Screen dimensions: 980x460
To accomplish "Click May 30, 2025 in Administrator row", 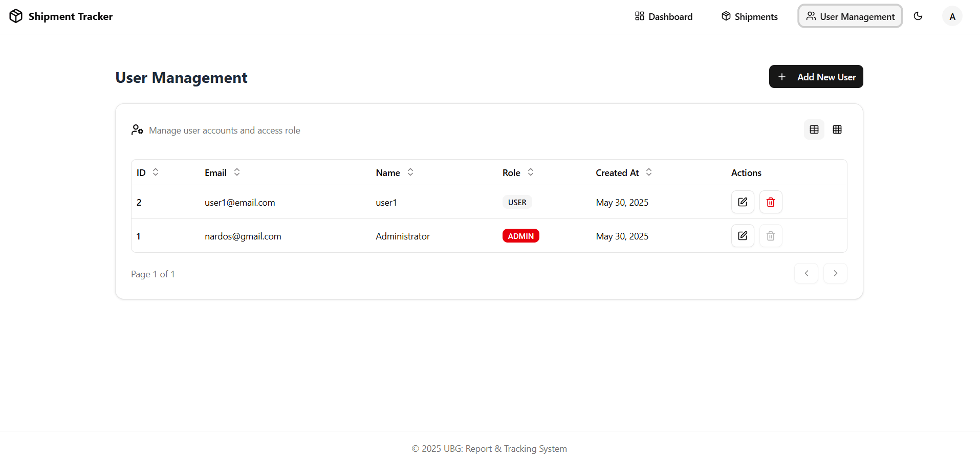I will pyautogui.click(x=622, y=236).
